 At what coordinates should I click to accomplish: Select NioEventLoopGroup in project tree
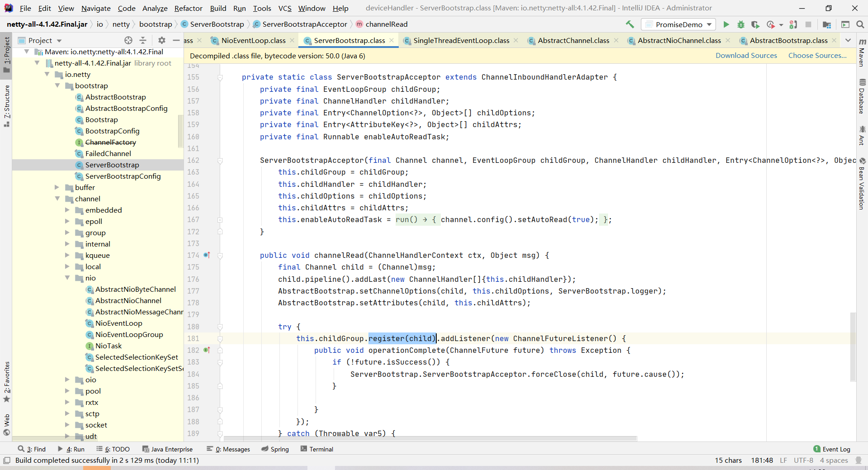(x=129, y=334)
